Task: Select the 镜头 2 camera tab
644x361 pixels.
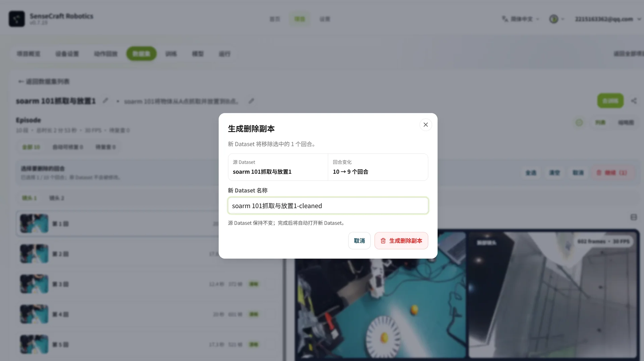Action: coord(57,198)
